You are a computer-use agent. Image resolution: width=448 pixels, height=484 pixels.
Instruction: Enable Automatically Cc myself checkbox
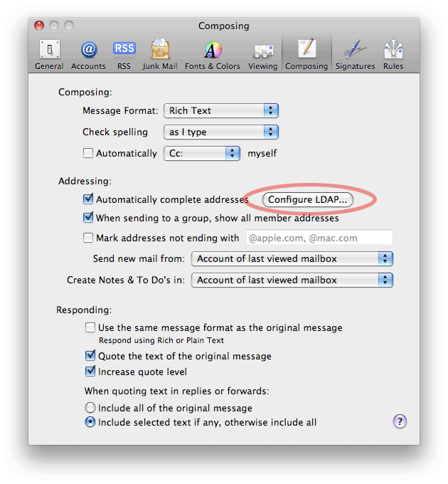[88, 153]
